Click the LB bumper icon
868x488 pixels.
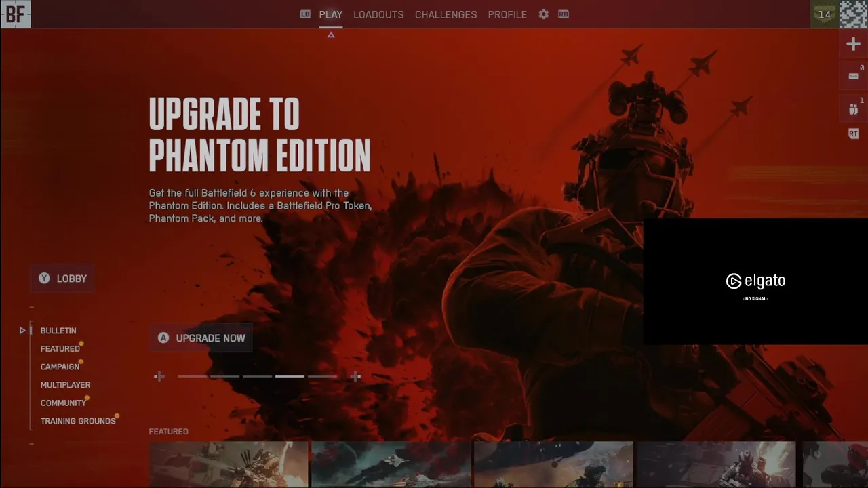coord(305,14)
